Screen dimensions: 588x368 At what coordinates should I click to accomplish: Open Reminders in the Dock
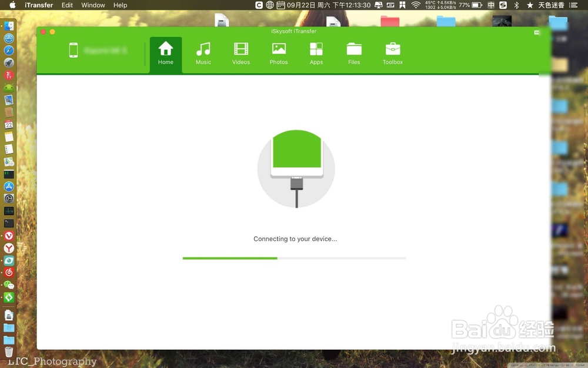coord(9,149)
